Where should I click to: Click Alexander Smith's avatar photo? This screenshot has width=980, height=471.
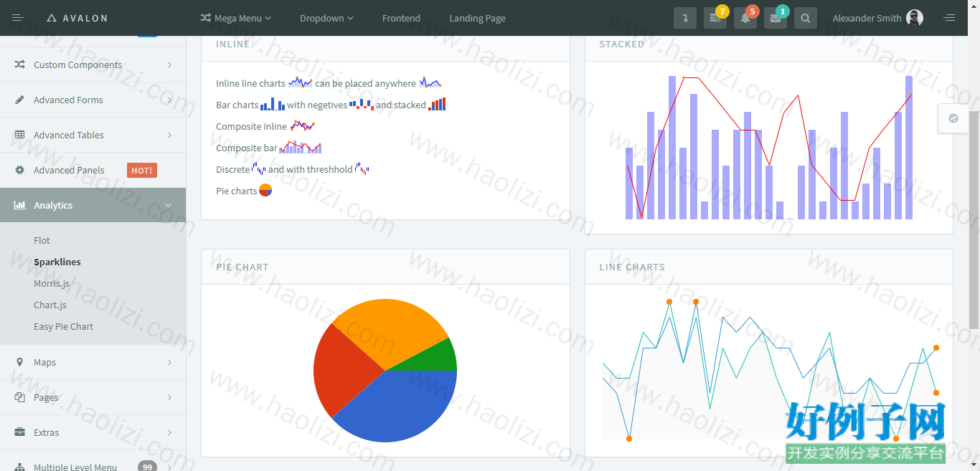(915, 18)
